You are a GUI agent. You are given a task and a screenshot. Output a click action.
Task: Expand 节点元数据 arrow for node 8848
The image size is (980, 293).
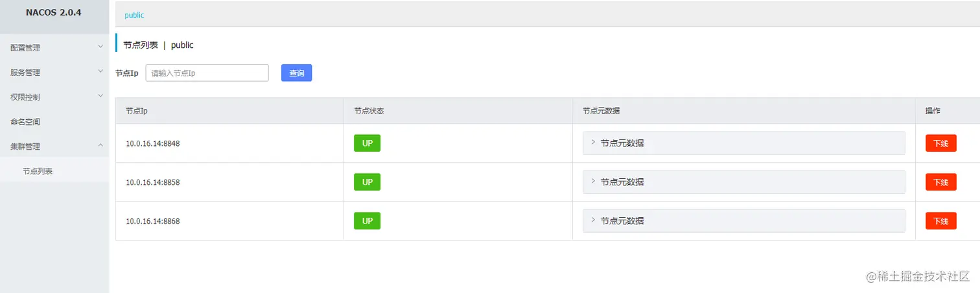pos(593,143)
